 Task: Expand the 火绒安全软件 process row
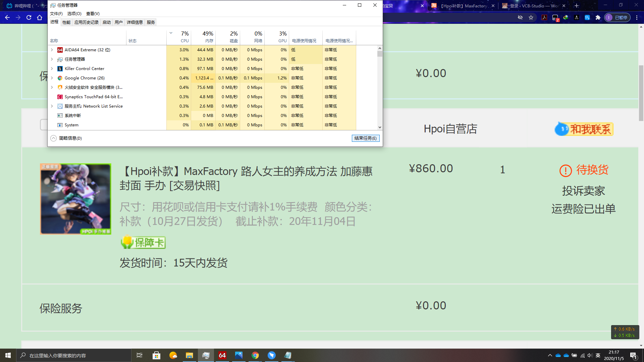52,87
